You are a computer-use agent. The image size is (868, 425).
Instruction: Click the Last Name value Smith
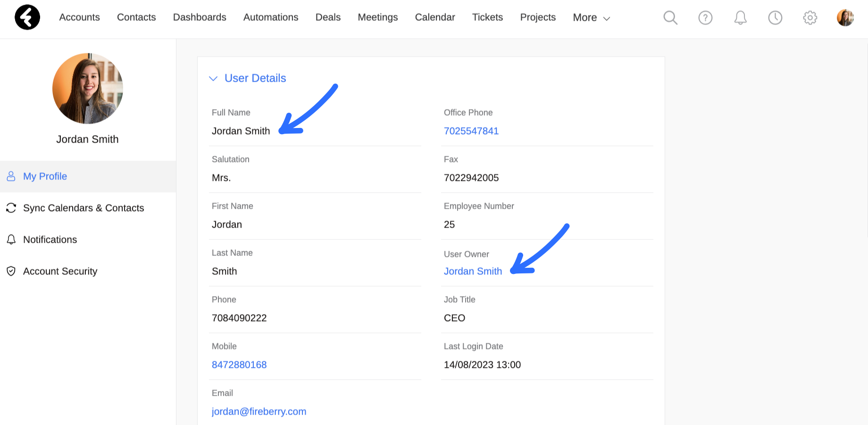point(225,271)
